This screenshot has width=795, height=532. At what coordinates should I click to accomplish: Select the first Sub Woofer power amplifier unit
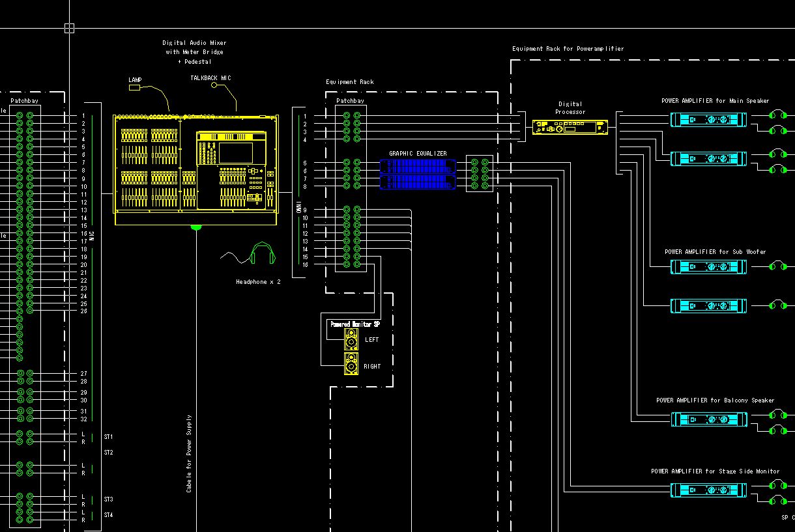point(709,266)
